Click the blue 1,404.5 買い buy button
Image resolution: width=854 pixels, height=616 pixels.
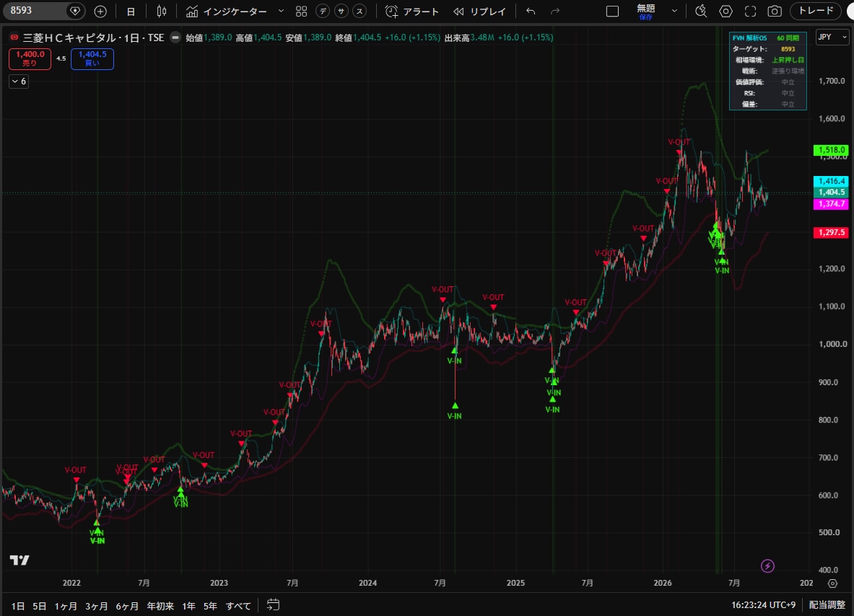pos(92,58)
